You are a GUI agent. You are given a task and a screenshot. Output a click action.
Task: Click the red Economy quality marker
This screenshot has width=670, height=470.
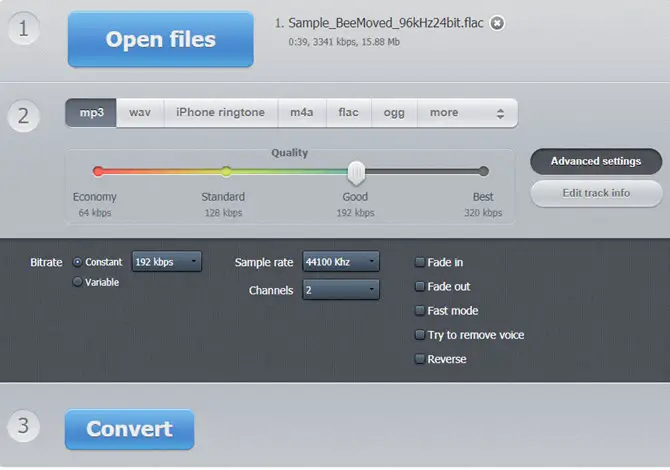(98, 171)
